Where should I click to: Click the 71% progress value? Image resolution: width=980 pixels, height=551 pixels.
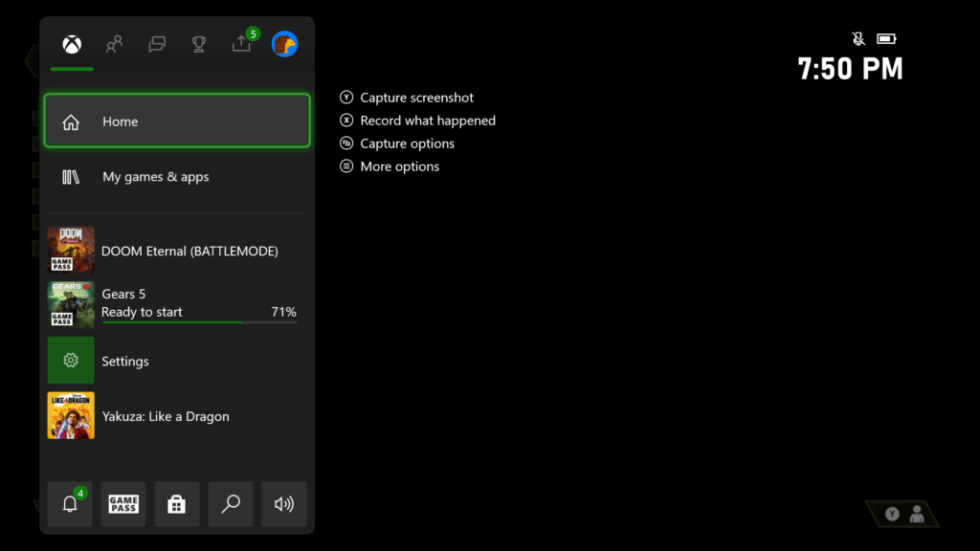283,312
